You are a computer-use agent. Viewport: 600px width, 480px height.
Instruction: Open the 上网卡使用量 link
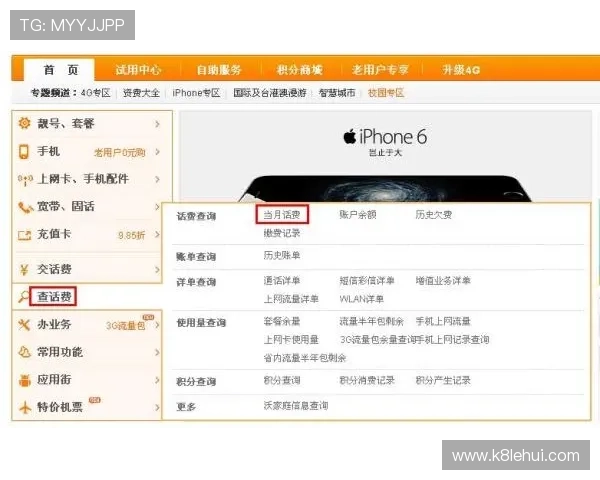tap(291, 340)
